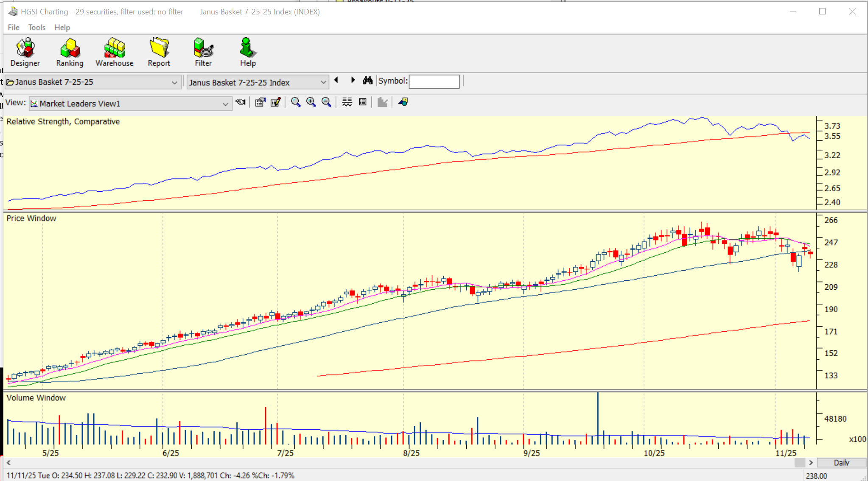Click the Ranking toolbar icon
868x481 pixels.
click(x=70, y=52)
